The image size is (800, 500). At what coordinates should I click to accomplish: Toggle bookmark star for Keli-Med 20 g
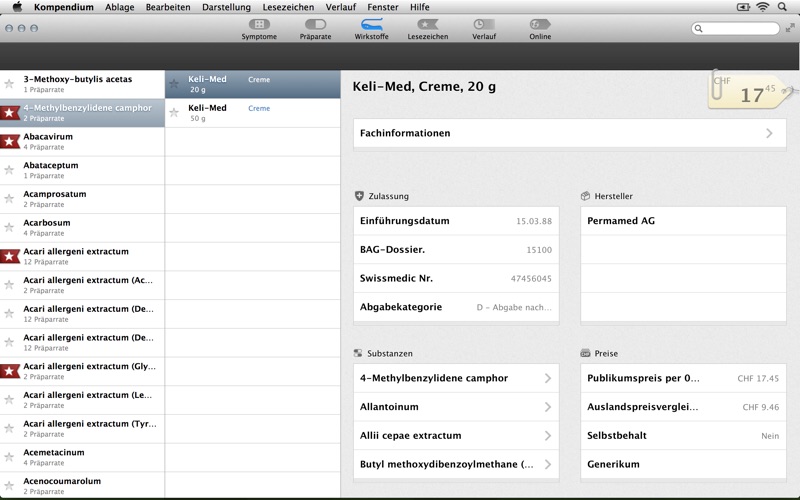(x=174, y=84)
